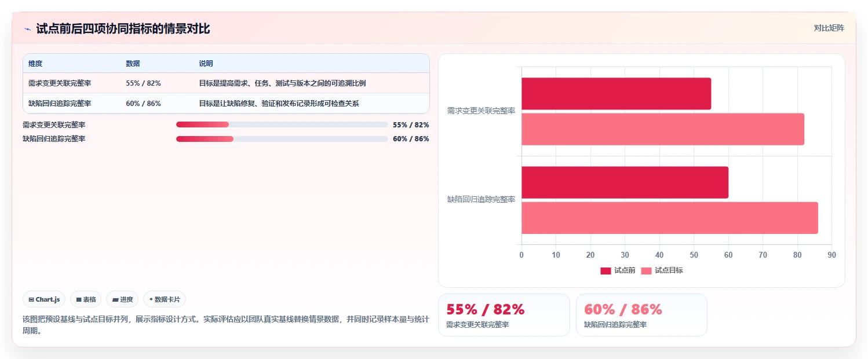The image size is (868, 359).
Task: Click the description starting 目标是让缺陷修复
Action: (x=279, y=104)
